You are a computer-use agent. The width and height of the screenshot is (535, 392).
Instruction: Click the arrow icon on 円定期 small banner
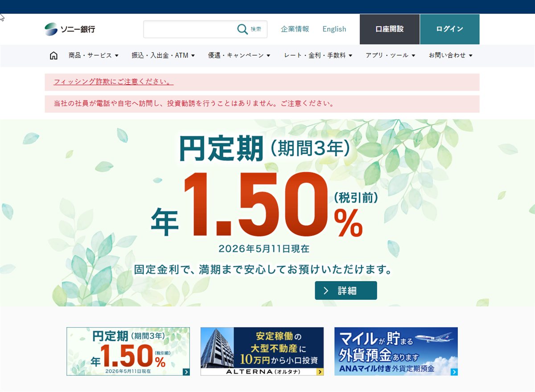click(186, 372)
